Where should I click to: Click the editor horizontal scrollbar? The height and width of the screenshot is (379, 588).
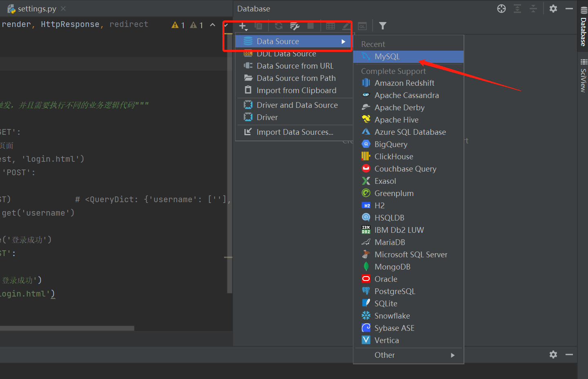click(x=67, y=328)
